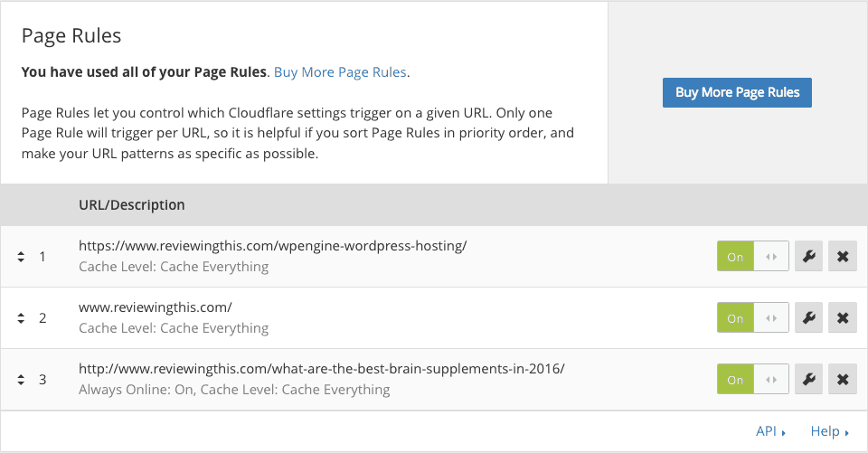868x453 pixels.
Task: Delete rule 2 for www.reviewingthis.com/
Action: pos(843,317)
